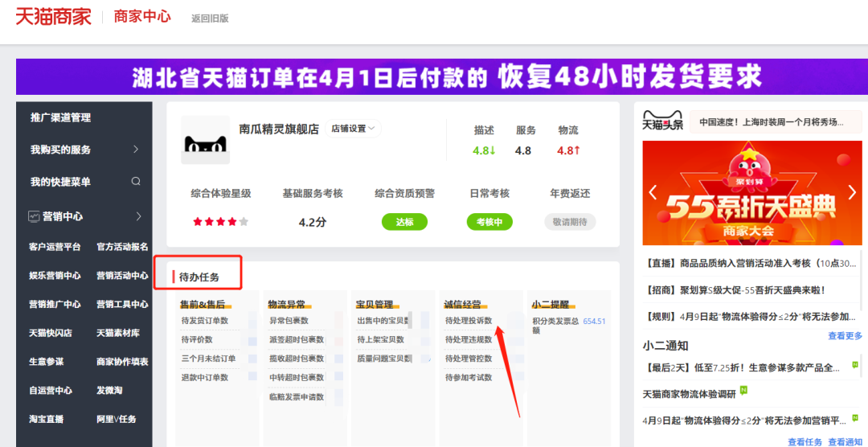Open 营销工具中心
Image resolution: width=868 pixels, height=447 pixels.
(122, 304)
